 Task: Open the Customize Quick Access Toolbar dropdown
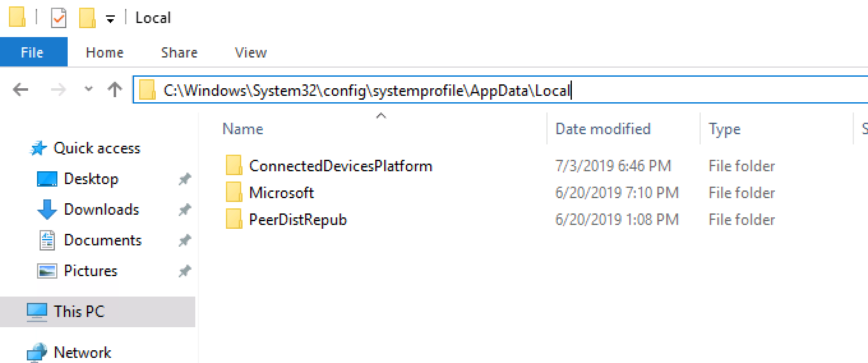(110, 19)
